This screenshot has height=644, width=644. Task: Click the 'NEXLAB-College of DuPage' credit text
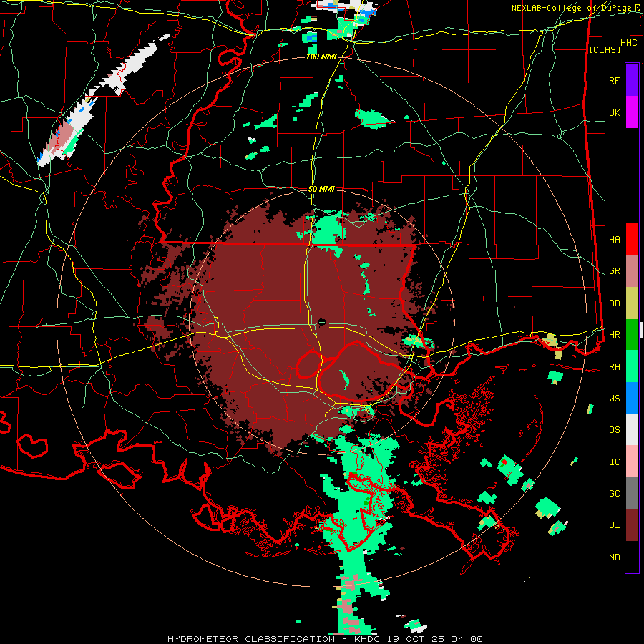(572, 8)
